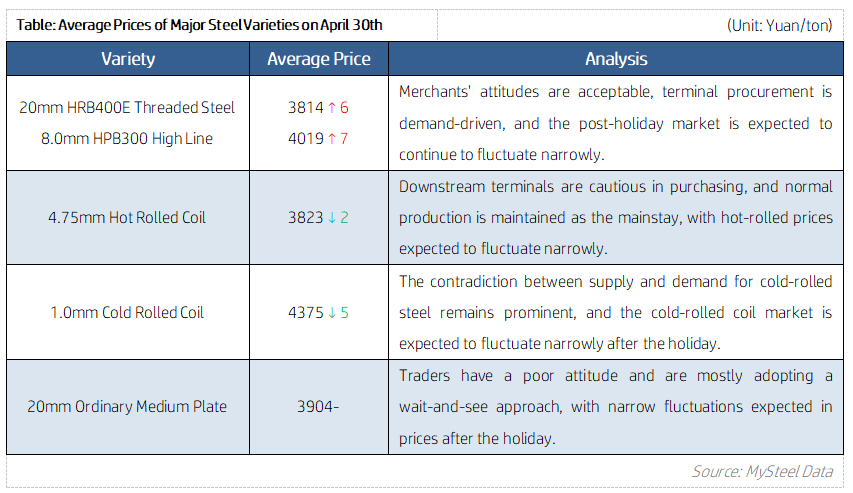Click the green down arrow beside 3823
The width and height of the screenshot is (853, 493).
click(x=331, y=217)
